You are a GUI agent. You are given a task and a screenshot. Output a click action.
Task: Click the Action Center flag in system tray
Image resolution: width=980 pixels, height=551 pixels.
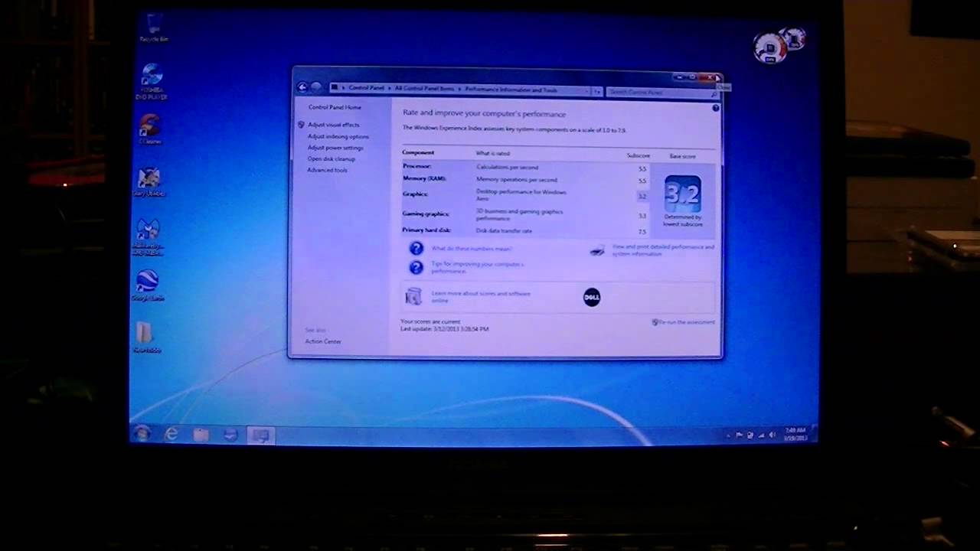point(740,435)
